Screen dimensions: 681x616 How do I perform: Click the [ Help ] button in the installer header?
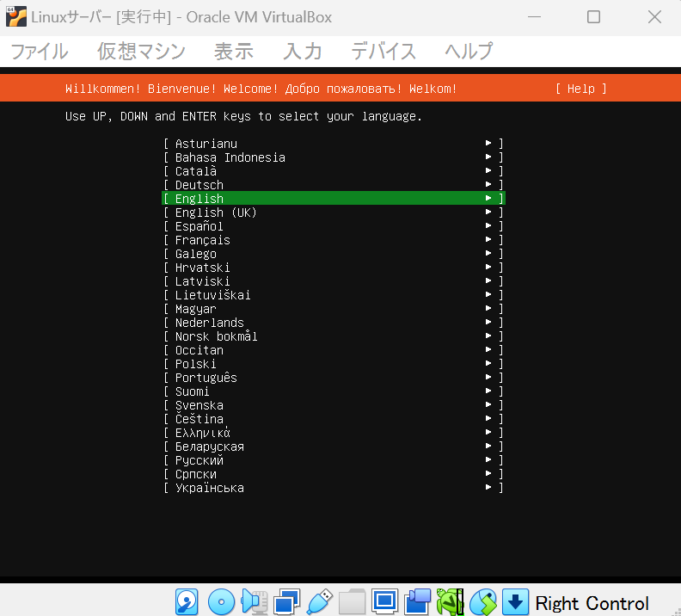pos(581,89)
